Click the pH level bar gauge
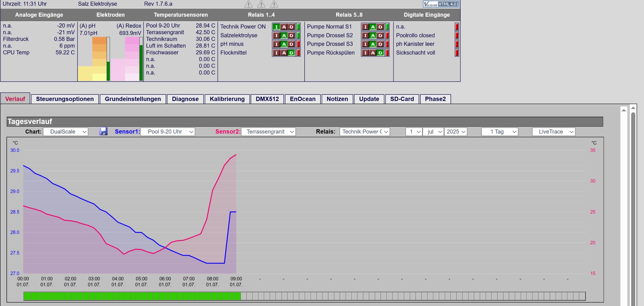Image resolution: width=644 pixels, height=306 pixels. click(108, 59)
